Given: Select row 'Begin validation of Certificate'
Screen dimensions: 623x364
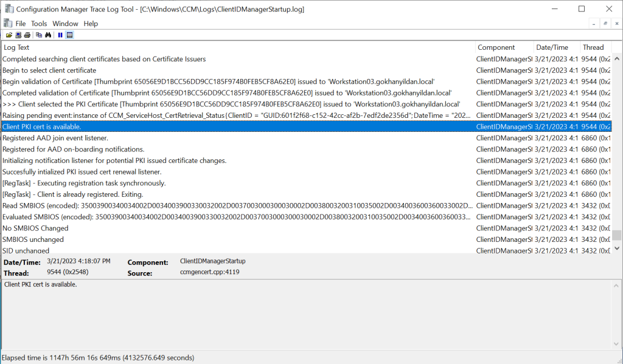Looking at the screenshot, I should tap(306, 82).
